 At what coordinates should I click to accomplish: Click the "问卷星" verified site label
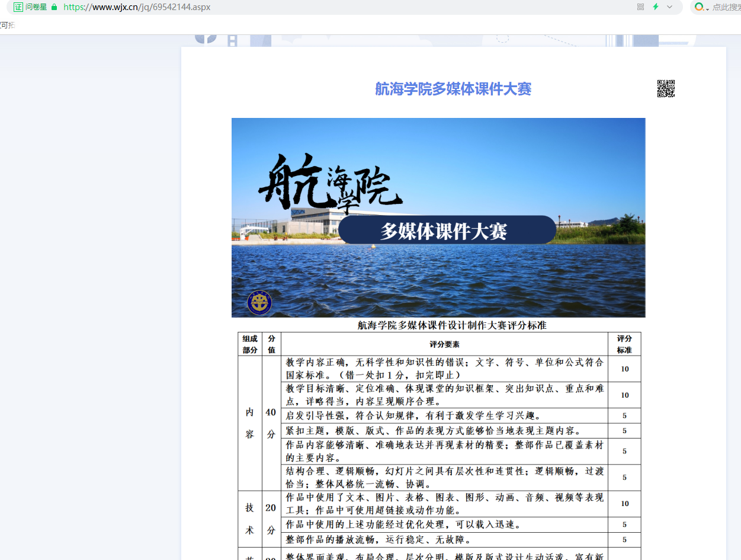[x=36, y=7]
